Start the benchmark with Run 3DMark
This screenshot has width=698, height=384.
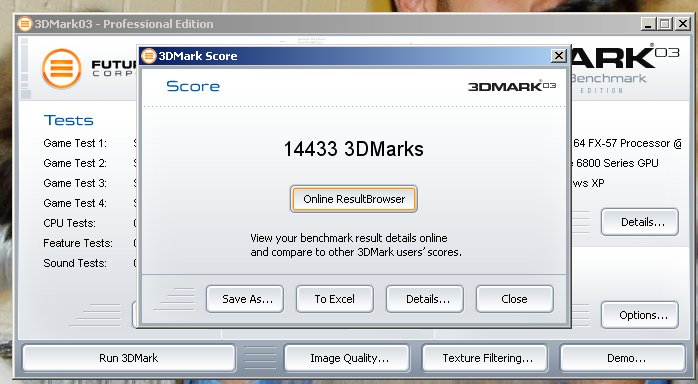[129, 358]
